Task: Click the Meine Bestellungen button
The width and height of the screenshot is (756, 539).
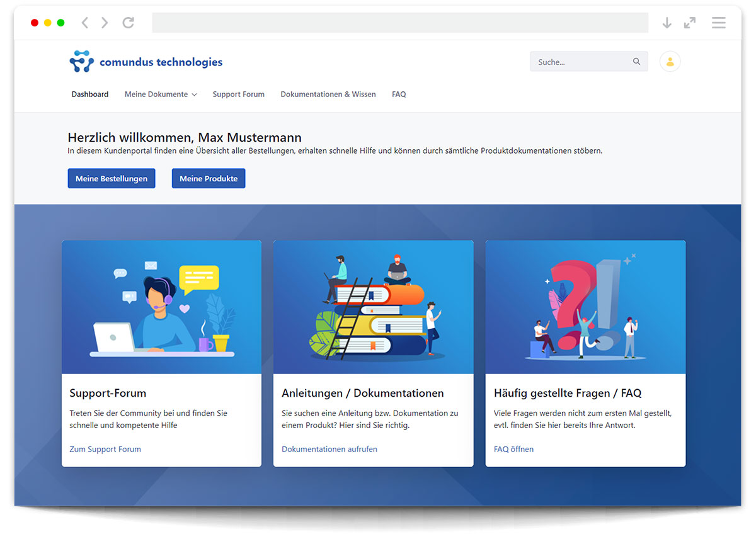Action: (x=112, y=178)
